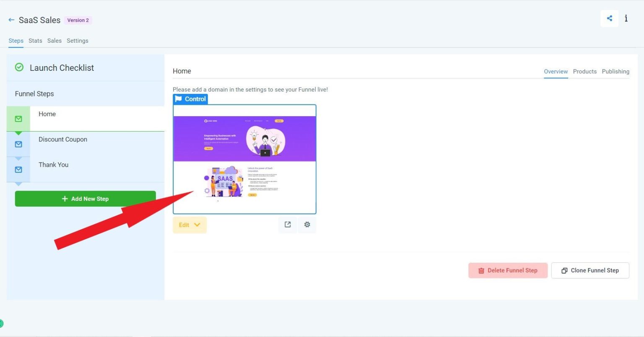Click the Control flag badge on the page
This screenshot has width=644, height=337.
(x=190, y=99)
